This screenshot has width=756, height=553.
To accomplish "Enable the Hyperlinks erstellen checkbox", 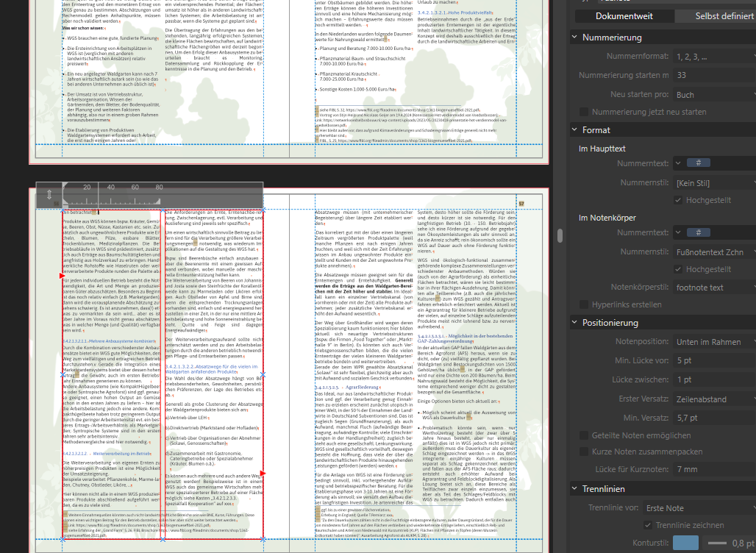I will coord(584,304).
